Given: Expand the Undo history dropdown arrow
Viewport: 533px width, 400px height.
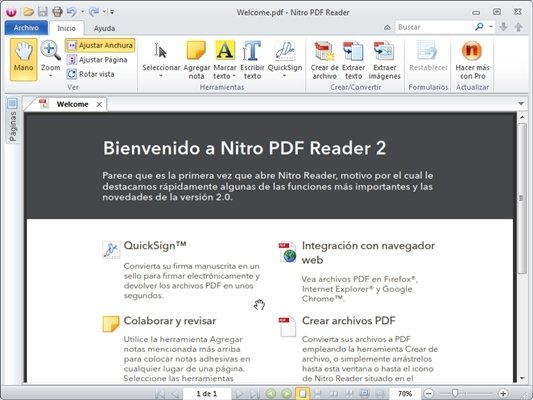Looking at the screenshot, I should 82,12.
